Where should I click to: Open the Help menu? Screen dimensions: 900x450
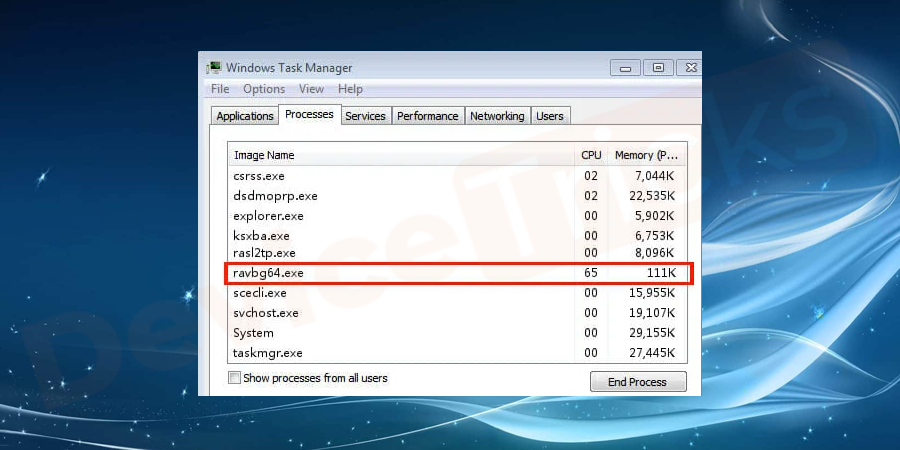[x=350, y=89]
